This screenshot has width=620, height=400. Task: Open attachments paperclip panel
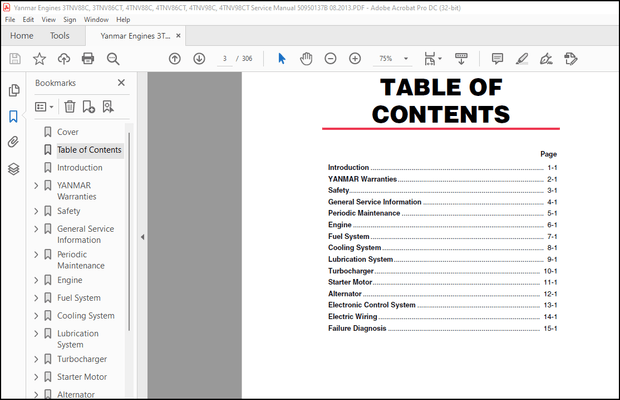tap(13, 142)
